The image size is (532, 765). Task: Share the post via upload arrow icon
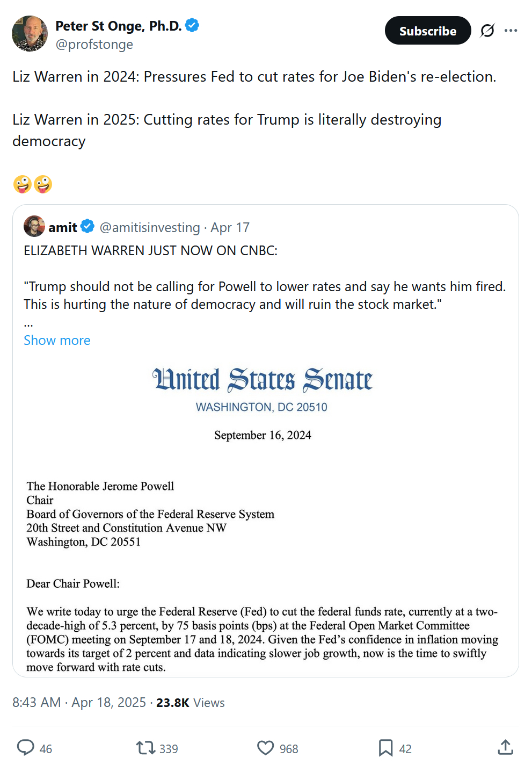(x=506, y=747)
